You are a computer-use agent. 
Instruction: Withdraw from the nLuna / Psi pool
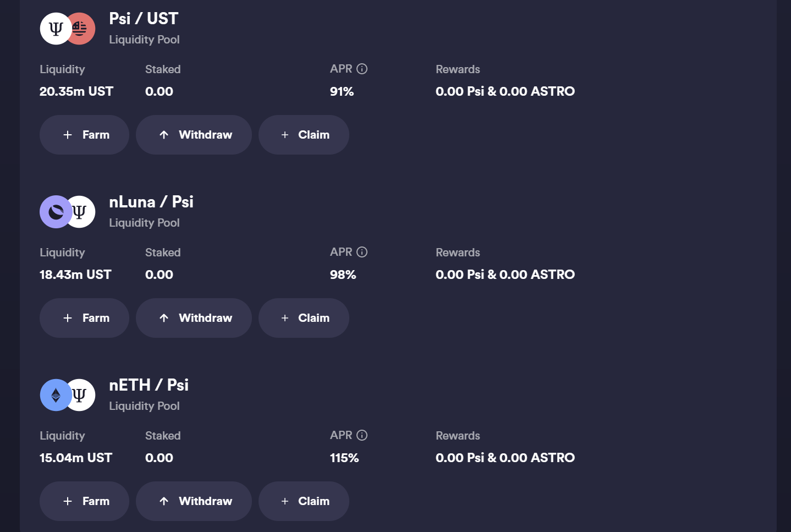[x=194, y=318]
